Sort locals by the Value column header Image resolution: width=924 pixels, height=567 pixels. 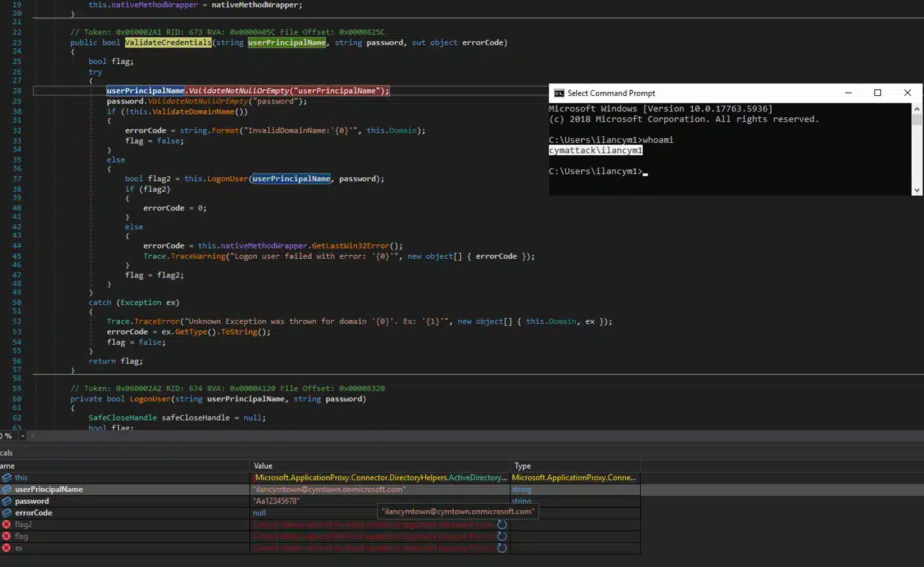coord(380,466)
